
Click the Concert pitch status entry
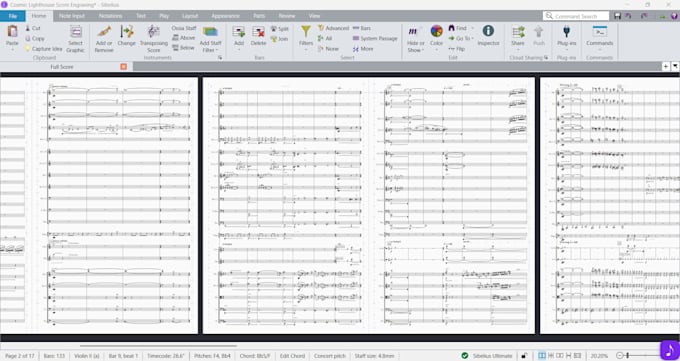tap(330, 356)
